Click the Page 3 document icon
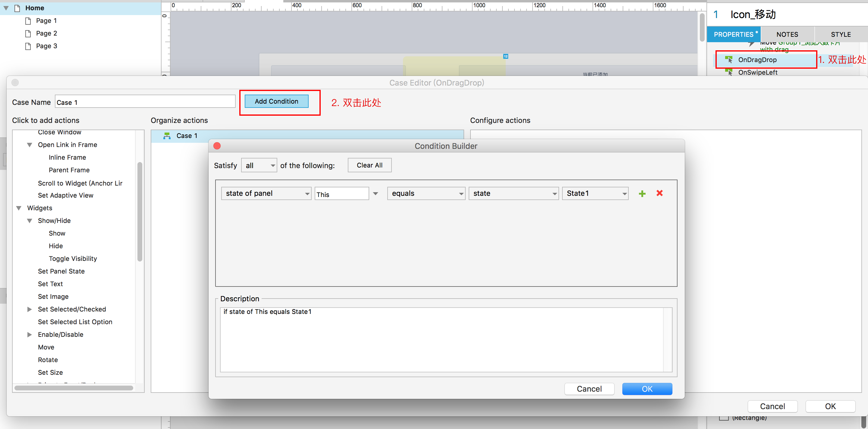This screenshot has height=429, width=868. pyautogui.click(x=28, y=46)
